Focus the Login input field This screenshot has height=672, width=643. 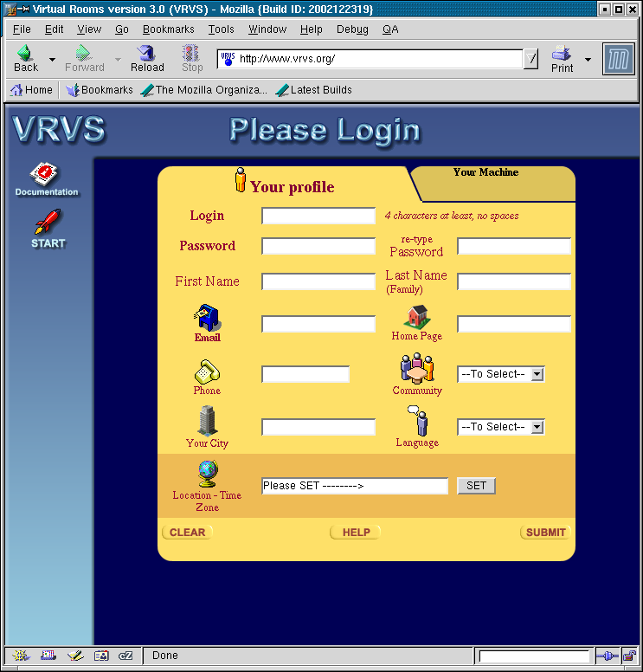(318, 216)
